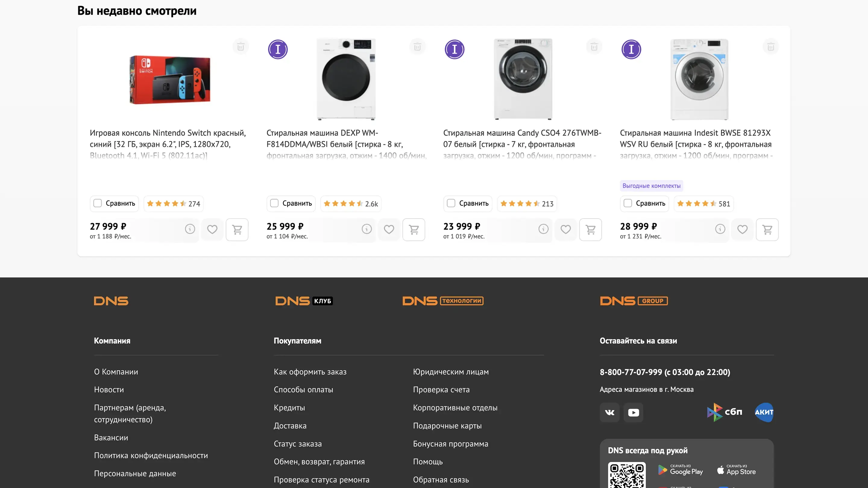The image size is (868, 488).
Task: Open Nintendo Switch product thumbnail
Action: click(170, 80)
